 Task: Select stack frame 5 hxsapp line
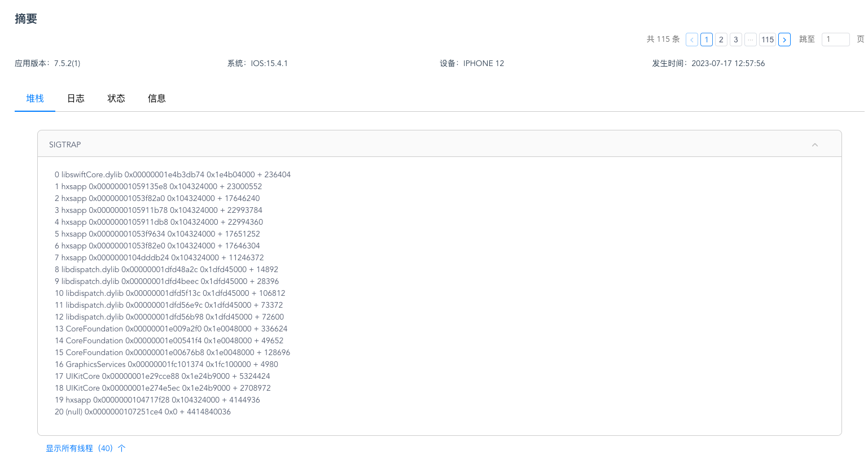click(x=157, y=234)
